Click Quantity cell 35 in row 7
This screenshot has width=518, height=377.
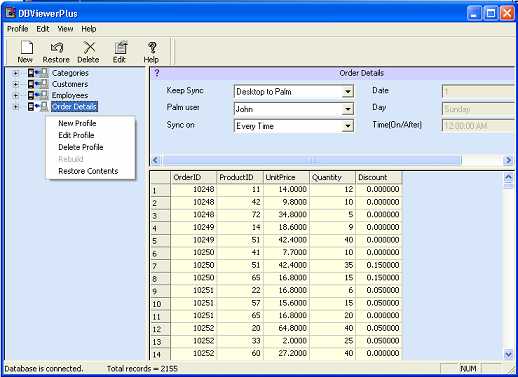332,265
